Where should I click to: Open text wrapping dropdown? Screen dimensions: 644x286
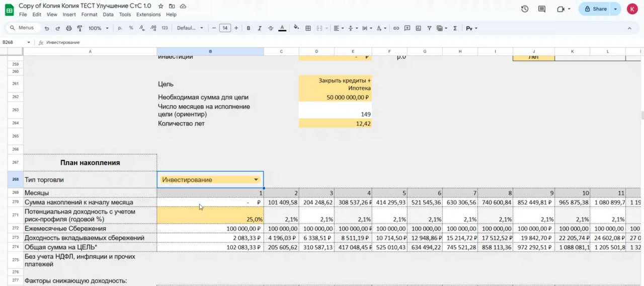pos(366,28)
